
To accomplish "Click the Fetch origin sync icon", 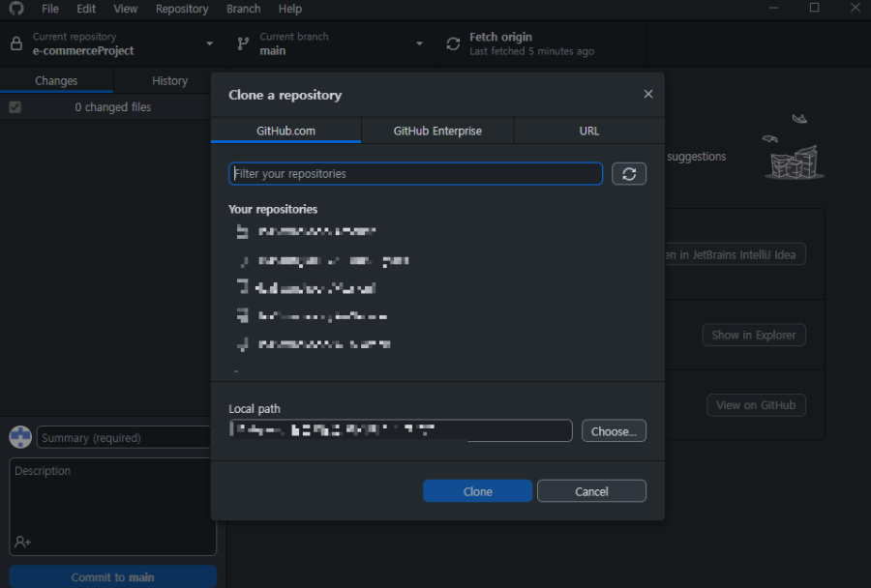I will point(453,44).
